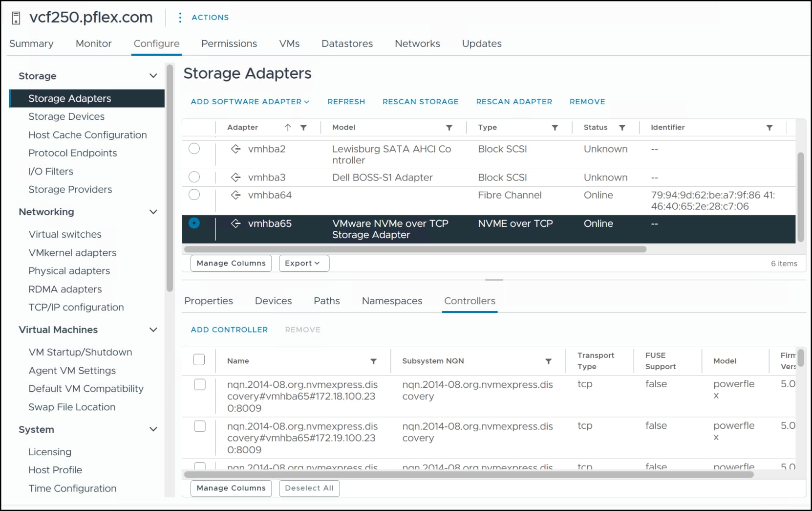812x511 pixels.
Task: Select the vmhba3 radio button
Action: click(x=194, y=177)
